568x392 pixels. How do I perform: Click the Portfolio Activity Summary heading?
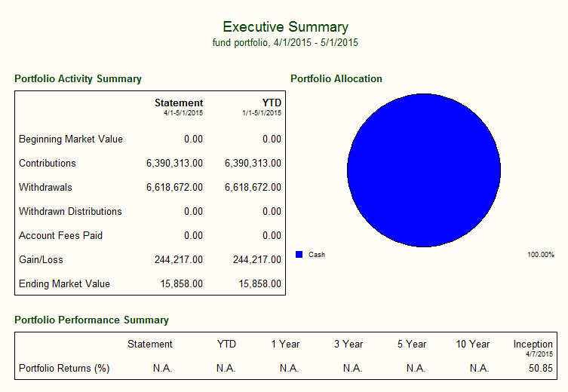[78, 79]
